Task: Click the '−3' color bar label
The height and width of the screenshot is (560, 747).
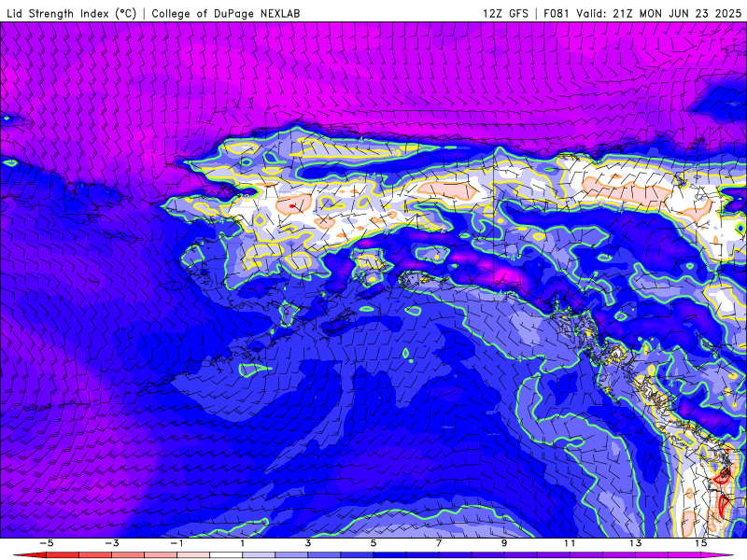Action: point(111,543)
